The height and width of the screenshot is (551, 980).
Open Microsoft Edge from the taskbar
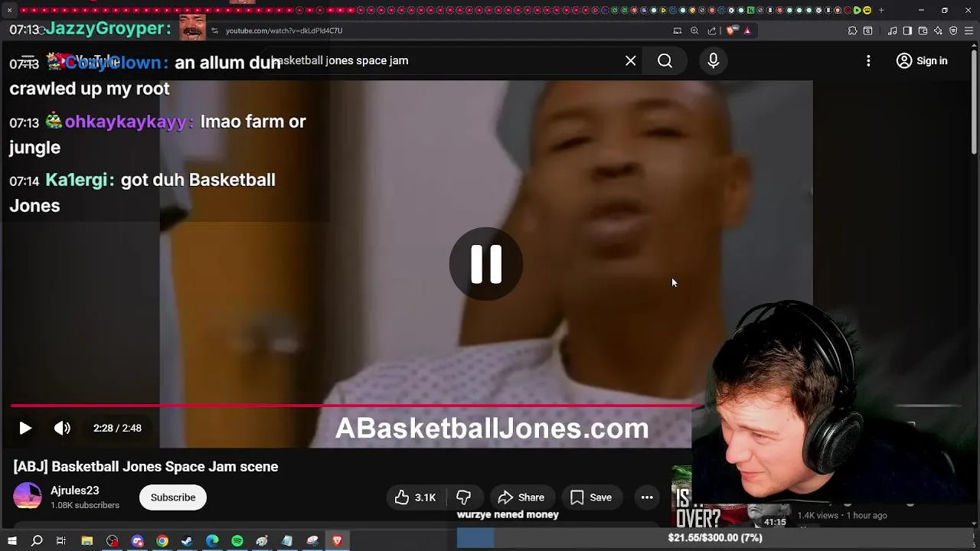click(212, 541)
